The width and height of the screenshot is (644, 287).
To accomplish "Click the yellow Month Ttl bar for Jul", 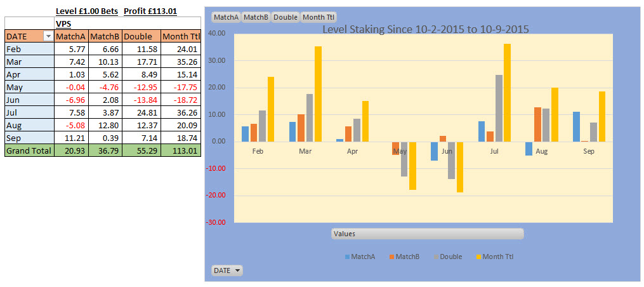I will pos(507,93).
